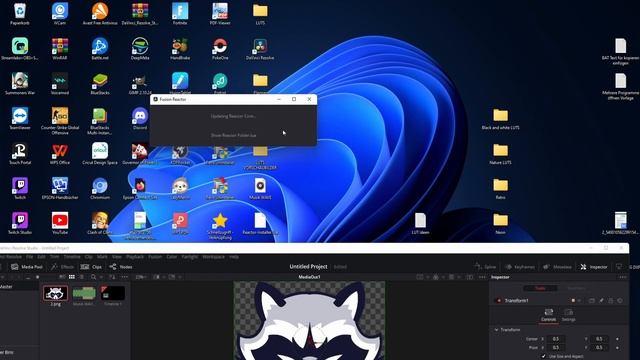The height and width of the screenshot is (360, 640).
Task: Launch DaVinci Resolve desktop shortcut
Action: (x=260, y=49)
